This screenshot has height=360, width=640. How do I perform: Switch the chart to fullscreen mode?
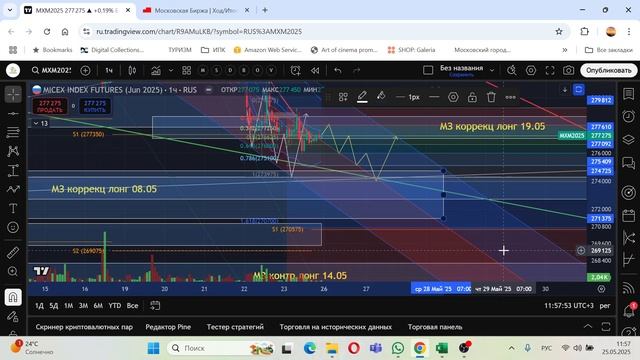[x=550, y=70]
